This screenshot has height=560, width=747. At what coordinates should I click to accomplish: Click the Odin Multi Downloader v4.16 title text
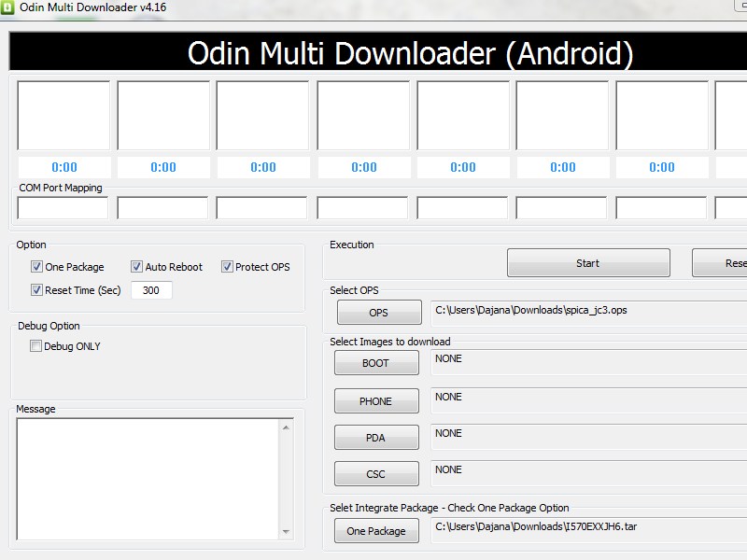point(92,7)
